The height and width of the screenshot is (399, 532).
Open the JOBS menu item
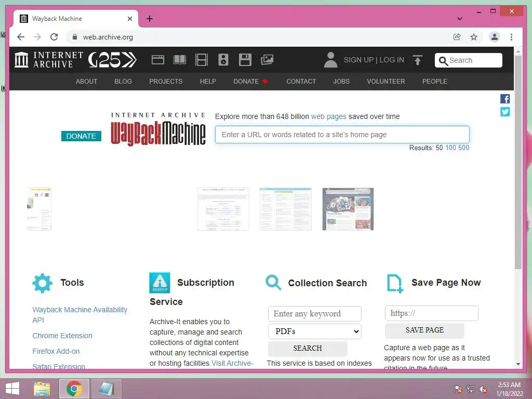341,82
